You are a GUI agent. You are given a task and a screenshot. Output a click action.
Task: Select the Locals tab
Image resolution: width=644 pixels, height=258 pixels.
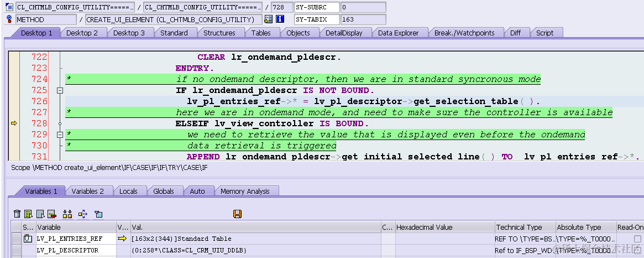click(x=128, y=191)
